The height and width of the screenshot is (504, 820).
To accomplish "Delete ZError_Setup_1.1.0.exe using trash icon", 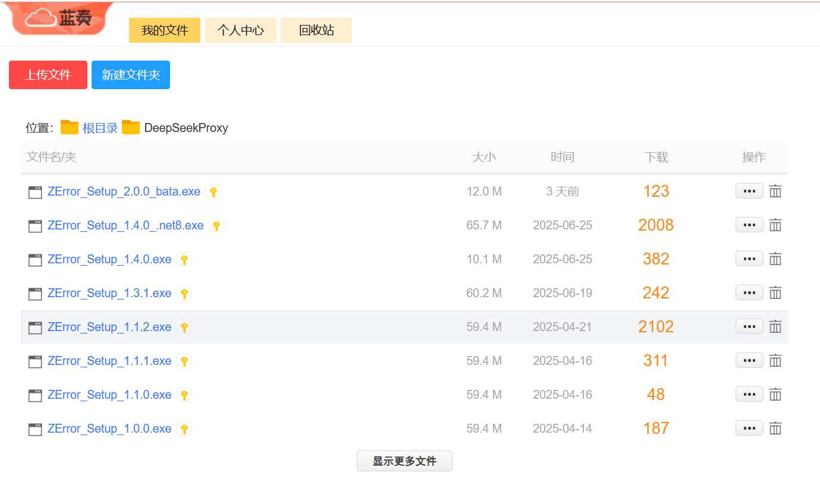I will tap(775, 395).
